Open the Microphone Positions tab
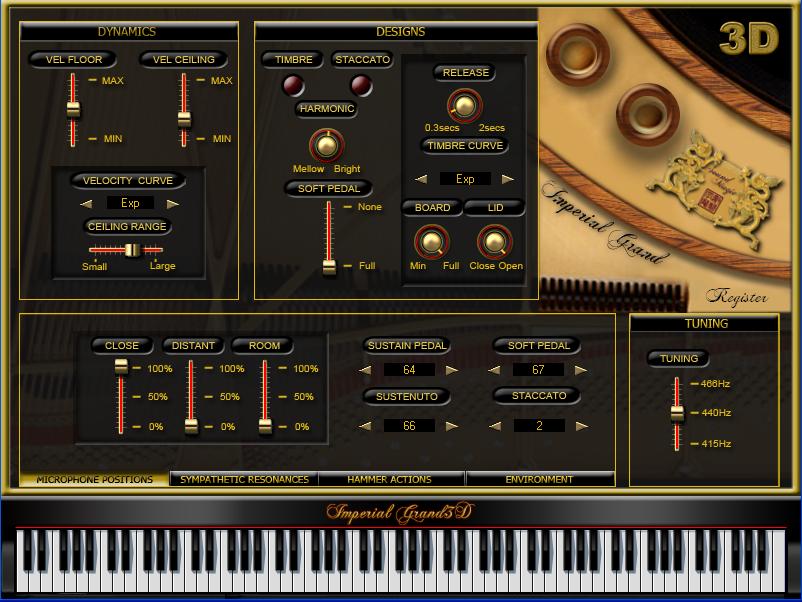Screen dimensions: 802x602 point(95,479)
